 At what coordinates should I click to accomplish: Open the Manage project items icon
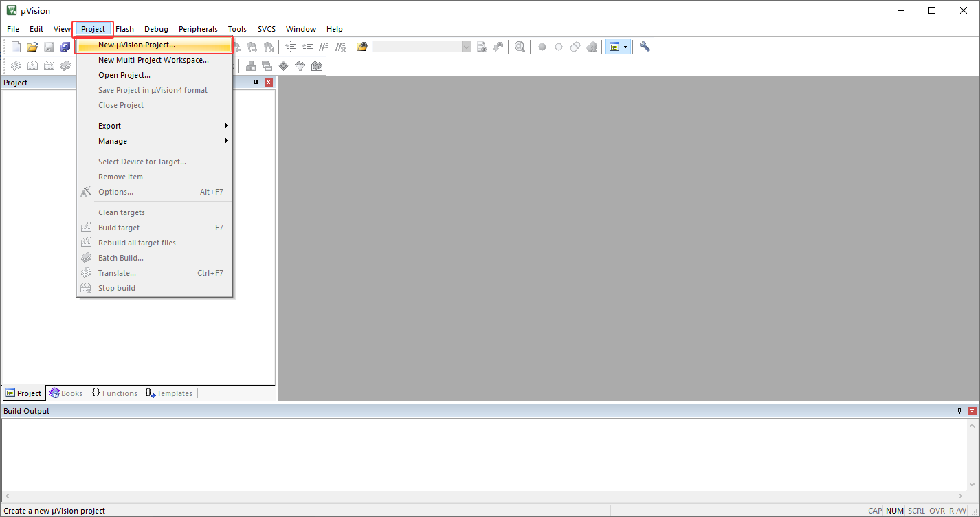pyautogui.click(x=250, y=66)
